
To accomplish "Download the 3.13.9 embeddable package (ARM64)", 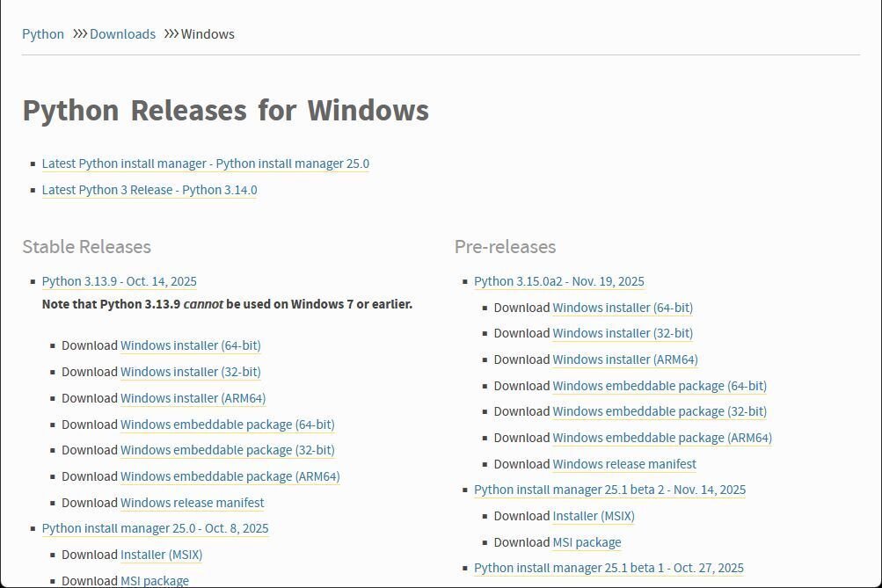I will [230, 476].
